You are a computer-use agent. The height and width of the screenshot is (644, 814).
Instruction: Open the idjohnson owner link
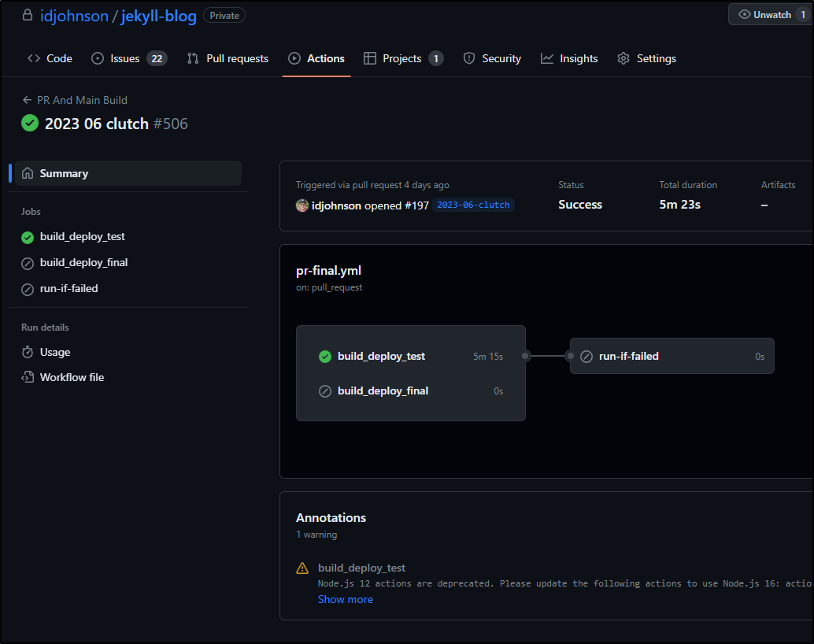[x=74, y=16]
